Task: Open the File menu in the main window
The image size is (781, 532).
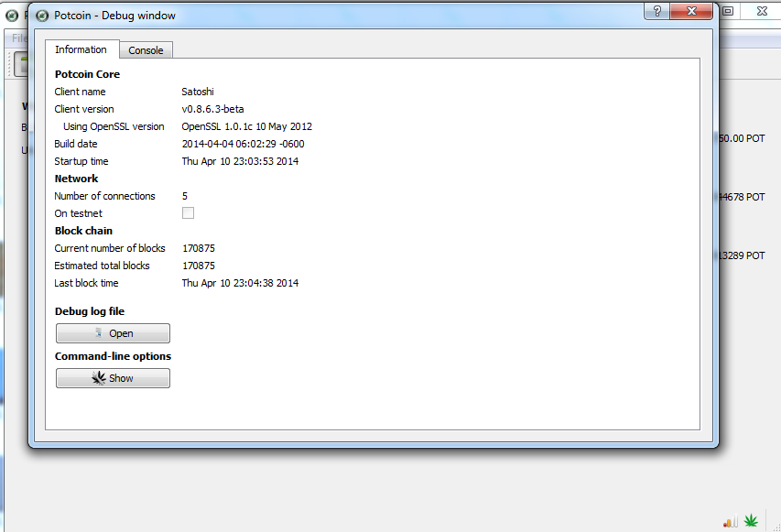Action: pyautogui.click(x=19, y=38)
